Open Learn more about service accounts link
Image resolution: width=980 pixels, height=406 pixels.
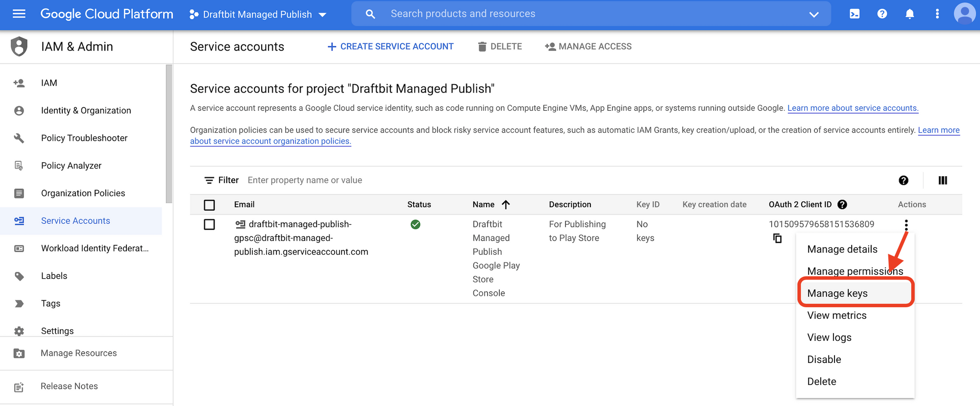click(853, 108)
